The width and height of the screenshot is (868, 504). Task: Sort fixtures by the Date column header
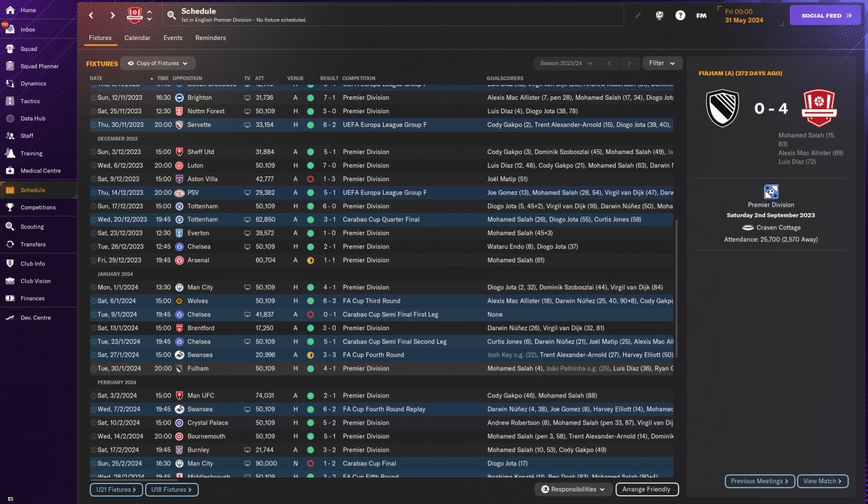pyautogui.click(x=96, y=78)
